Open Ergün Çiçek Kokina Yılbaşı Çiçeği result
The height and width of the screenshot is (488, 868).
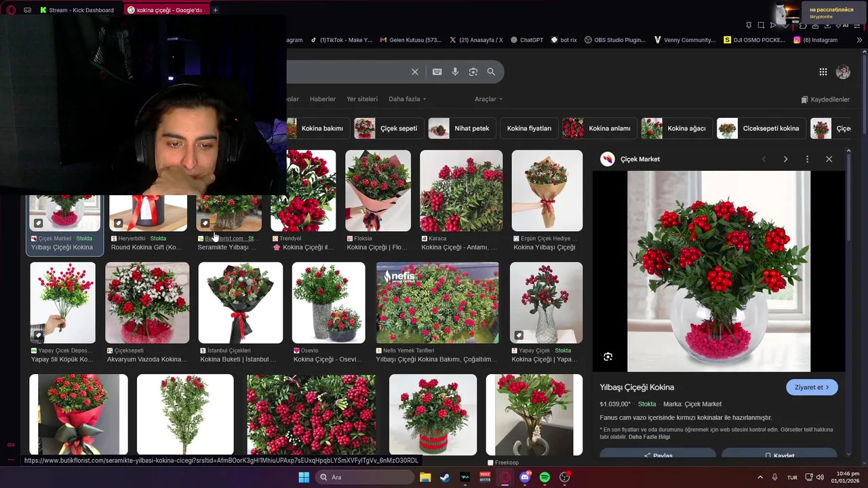(547, 190)
